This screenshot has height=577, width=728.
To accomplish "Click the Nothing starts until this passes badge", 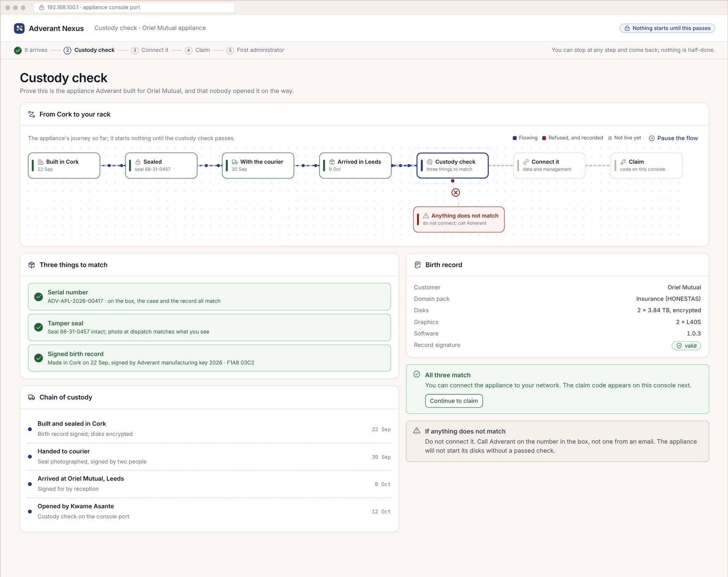I will click(x=667, y=28).
